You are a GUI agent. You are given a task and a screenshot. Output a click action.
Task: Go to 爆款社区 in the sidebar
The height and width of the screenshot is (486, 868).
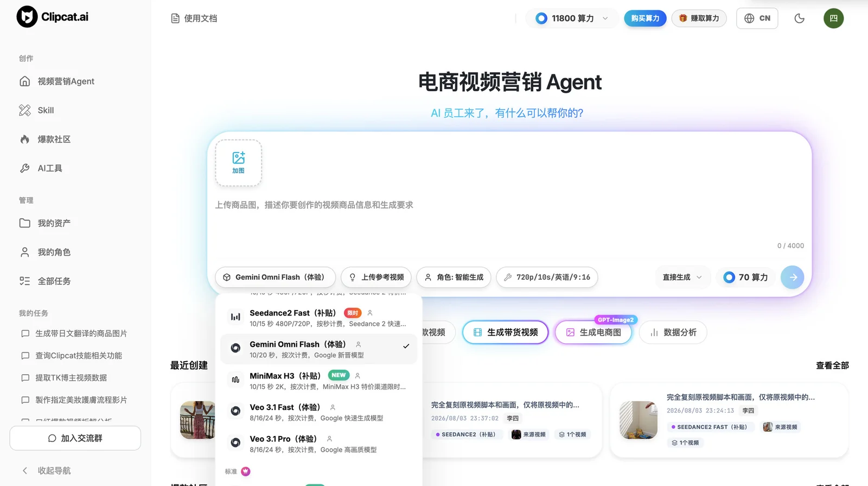coord(75,140)
